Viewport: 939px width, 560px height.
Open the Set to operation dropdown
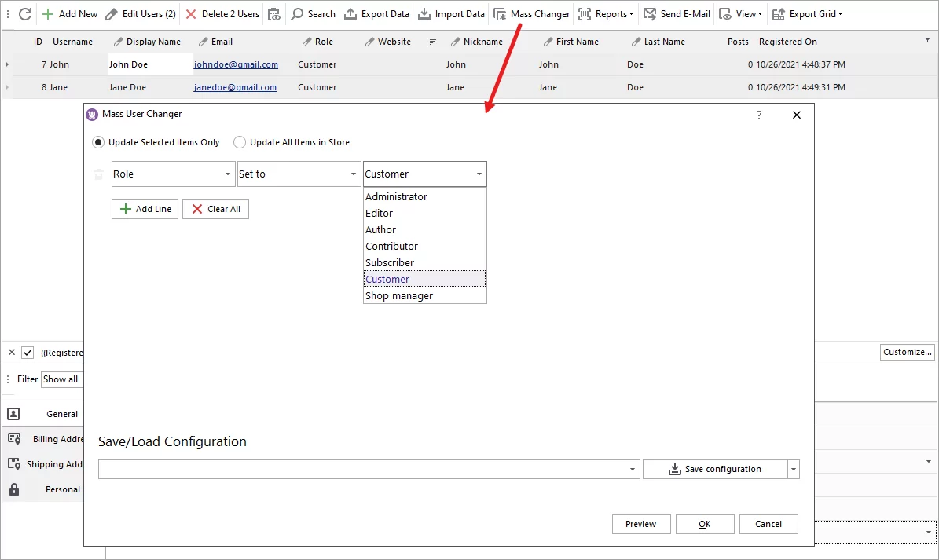[352, 174]
